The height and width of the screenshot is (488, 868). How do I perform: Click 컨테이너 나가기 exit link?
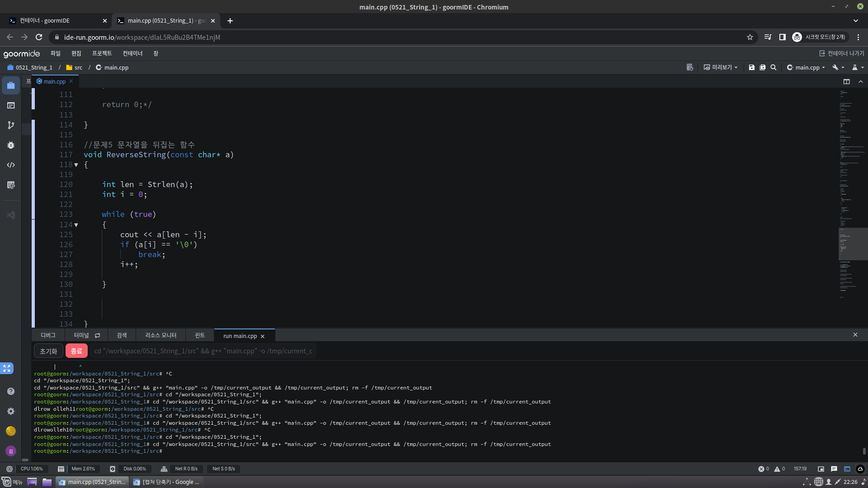click(842, 53)
